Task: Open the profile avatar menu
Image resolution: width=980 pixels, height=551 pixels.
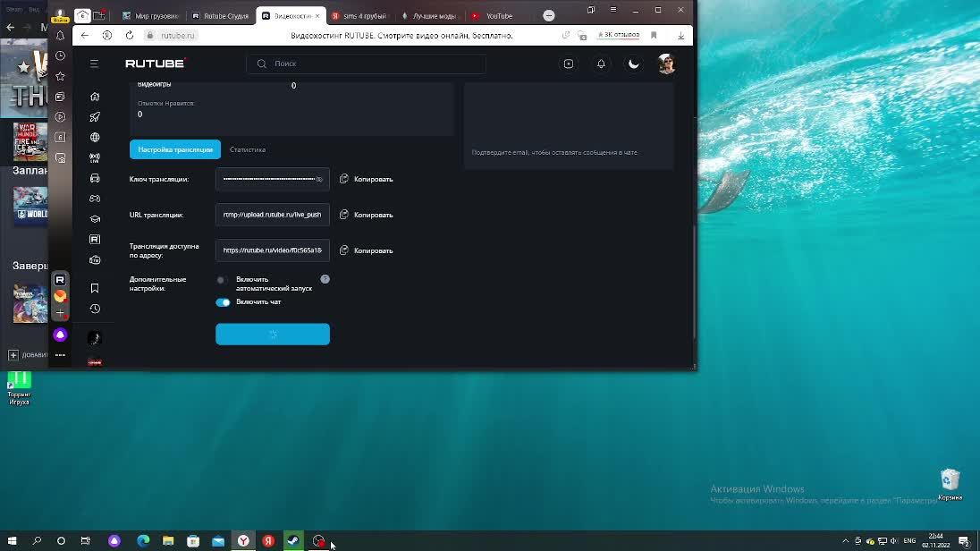Action: tap(667, 64)
